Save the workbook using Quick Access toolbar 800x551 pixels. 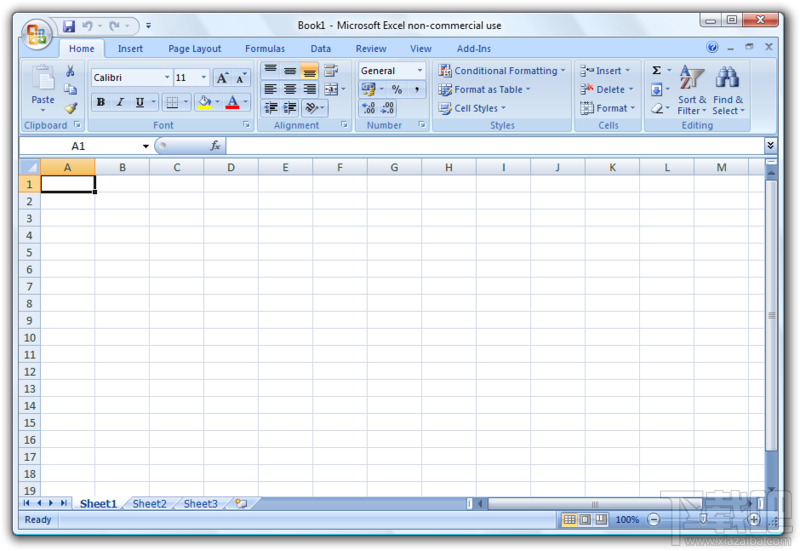click(x=69, y=26)
